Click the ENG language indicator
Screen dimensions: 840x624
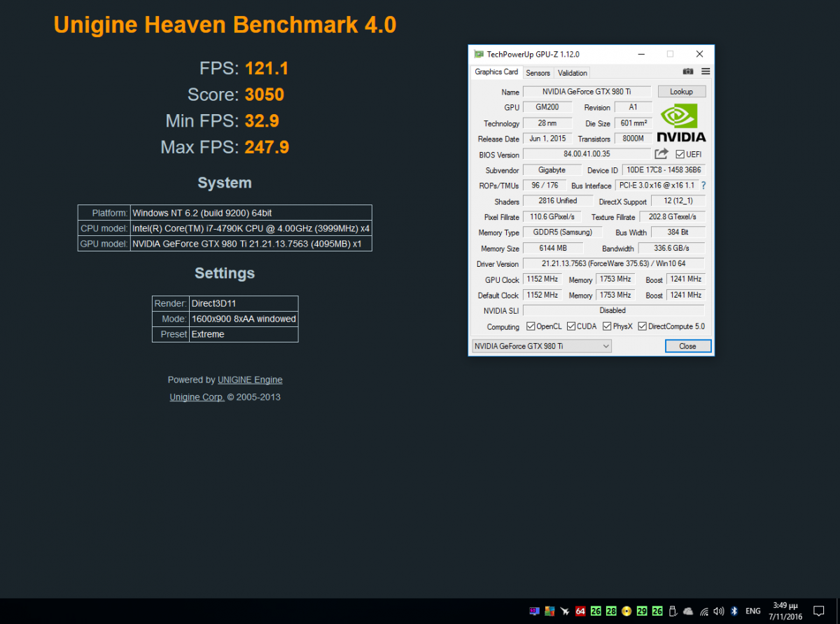pos(753,611)
